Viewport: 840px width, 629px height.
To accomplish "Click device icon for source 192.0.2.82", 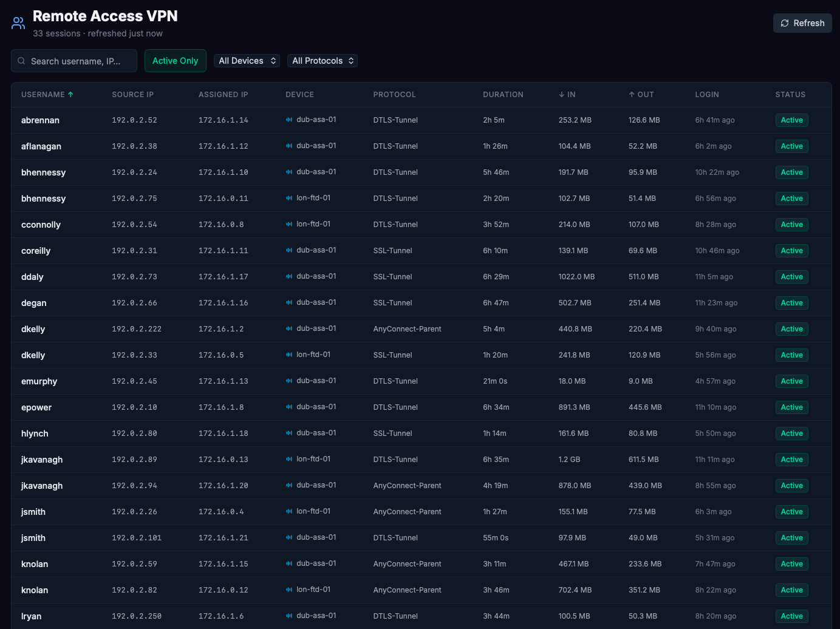I will tap(289, 590).
